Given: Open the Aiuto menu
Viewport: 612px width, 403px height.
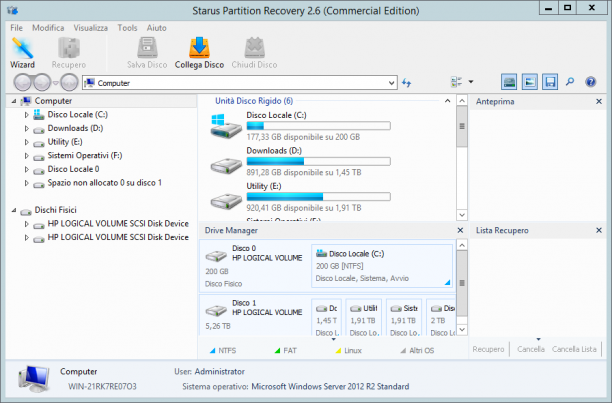Looking at the screenshot, I should click(x=157, y=28).
